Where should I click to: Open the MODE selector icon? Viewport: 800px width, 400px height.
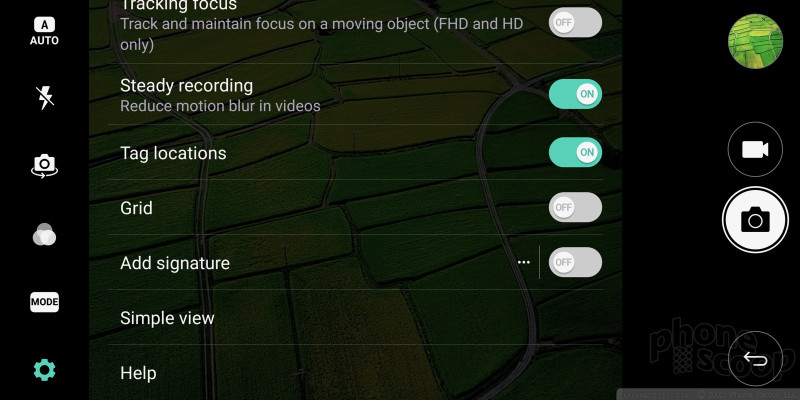pyautogui.click(x=44, y=302)
